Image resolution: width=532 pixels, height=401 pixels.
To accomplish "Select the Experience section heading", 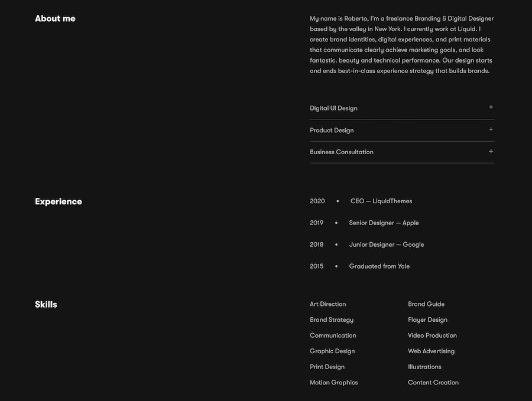I will (59, 201).
